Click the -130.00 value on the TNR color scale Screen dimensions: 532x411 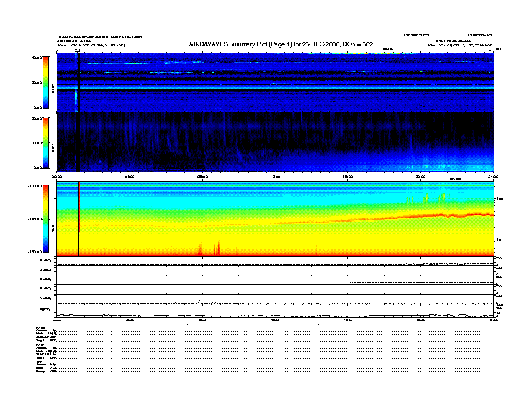click(35, 186)
